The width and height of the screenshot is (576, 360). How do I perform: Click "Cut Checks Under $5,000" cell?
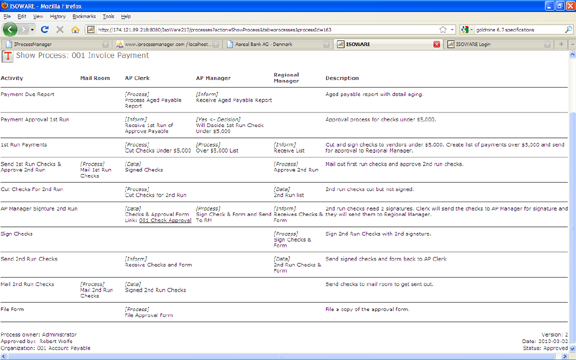pyautogui.click(x=158, y=151)
